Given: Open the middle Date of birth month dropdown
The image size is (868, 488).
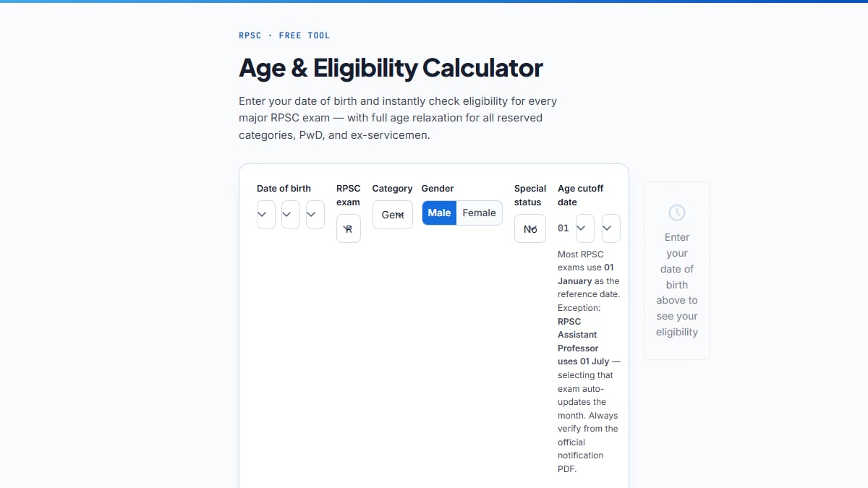Looking at the screenshot, I should [x=291, y=215].
